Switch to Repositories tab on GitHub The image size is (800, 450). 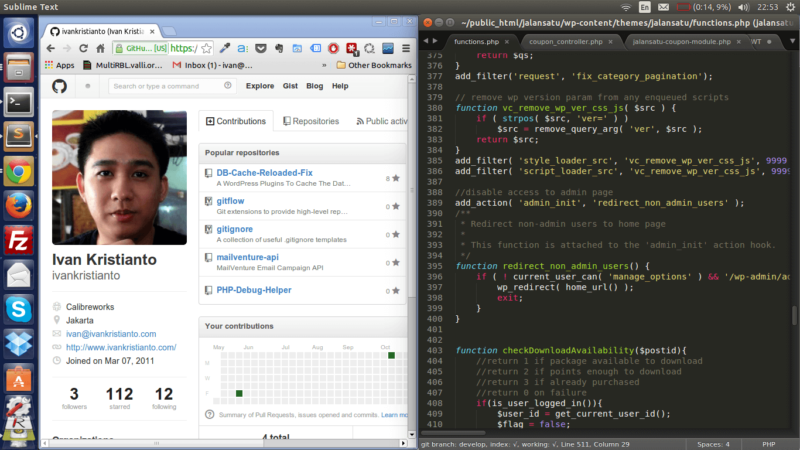[311, 121]
